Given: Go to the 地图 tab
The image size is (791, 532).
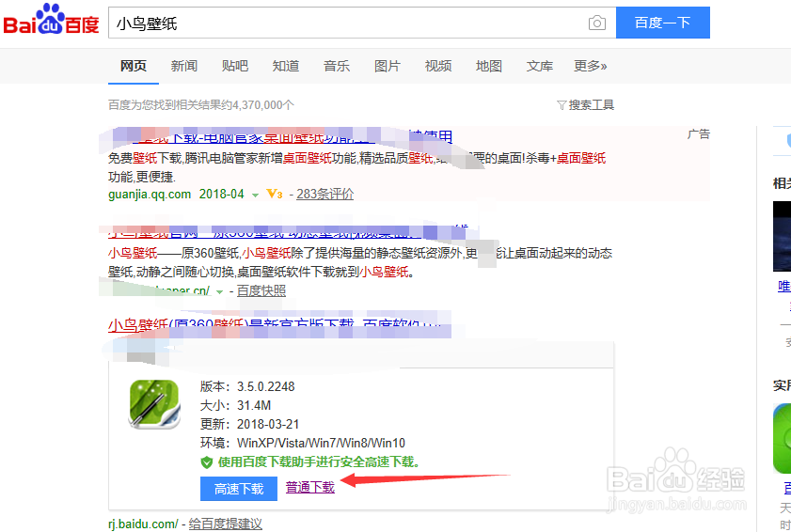Looking at the screenshot, I should pyautogui.click(x=489, y=66).
